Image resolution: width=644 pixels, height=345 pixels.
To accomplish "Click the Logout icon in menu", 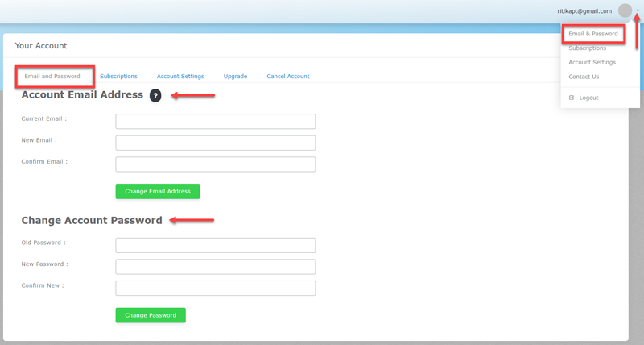I will point(572,98).
